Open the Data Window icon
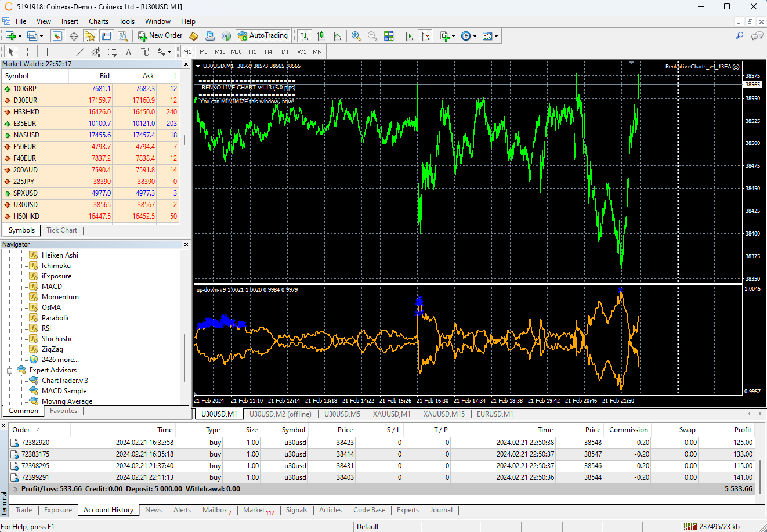 [x=74, y=36]
